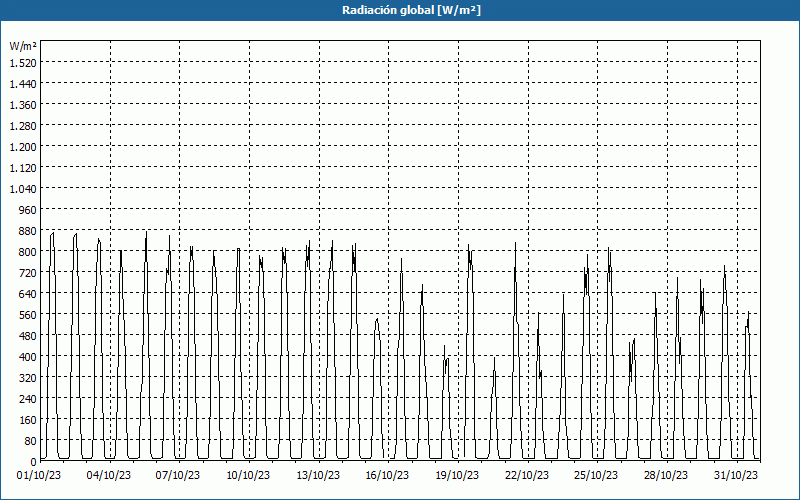Select the 1.120 y-axis value
This screenshot has height=500, width=800.
[x=23, y=167]
